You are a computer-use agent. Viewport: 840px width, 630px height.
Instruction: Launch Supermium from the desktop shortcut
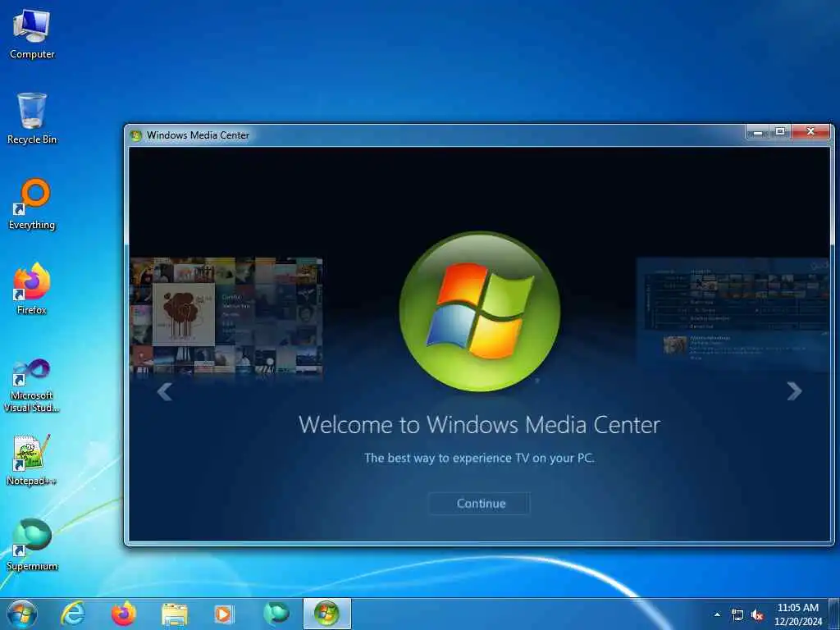pos(32,546)
